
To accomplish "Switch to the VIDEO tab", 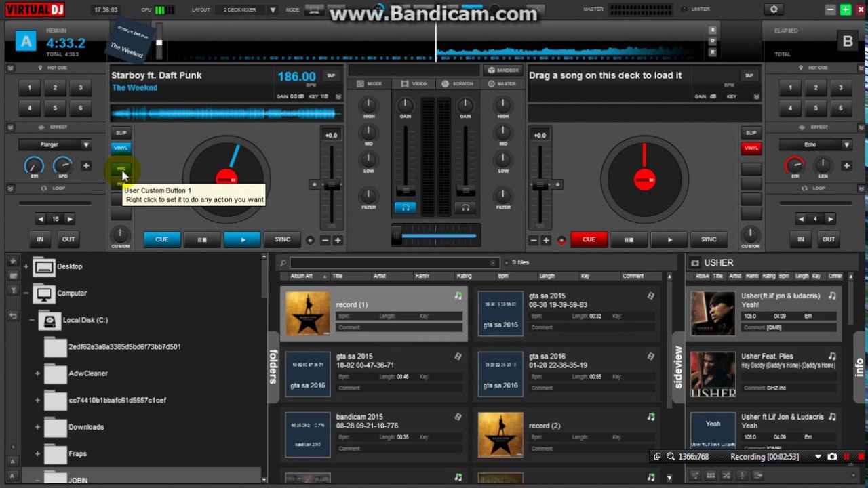I will tap(414, 84).
